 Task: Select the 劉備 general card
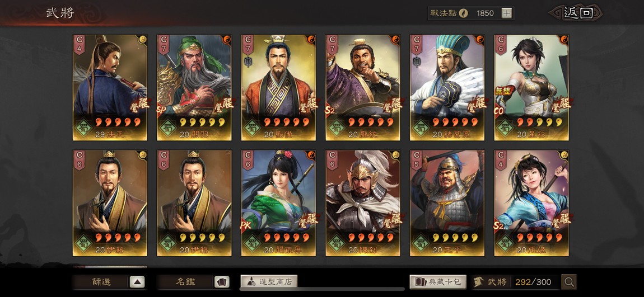[x=278, y=87]
